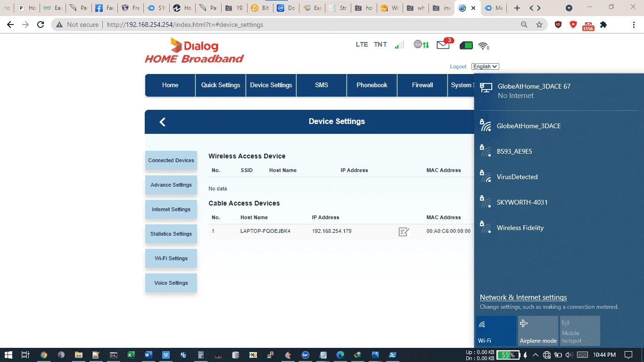Viewport: 644px width, 362px height.
Task: Open the SMS envelope icon with badge 3
Action: tap(444, 44)
